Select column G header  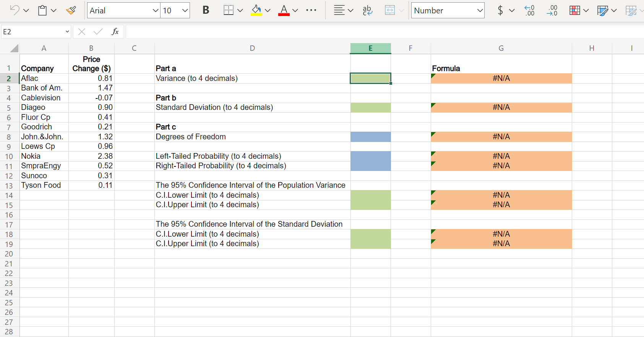click(501, 48)
